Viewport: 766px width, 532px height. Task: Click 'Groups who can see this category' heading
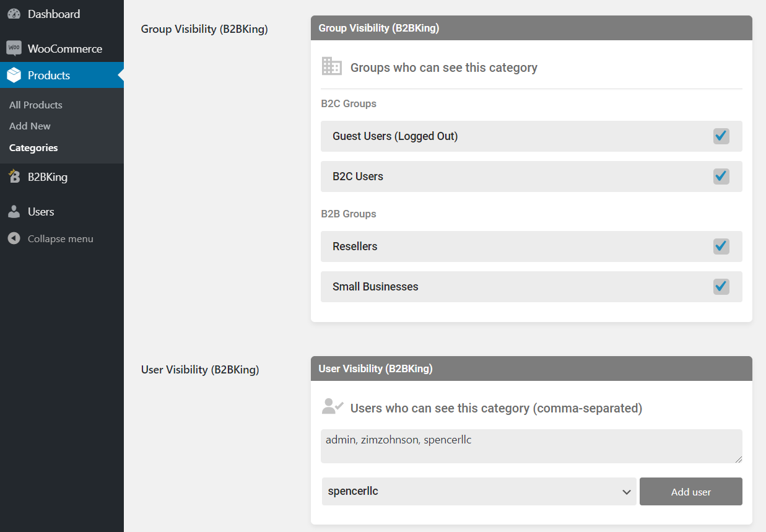point(444,68)
